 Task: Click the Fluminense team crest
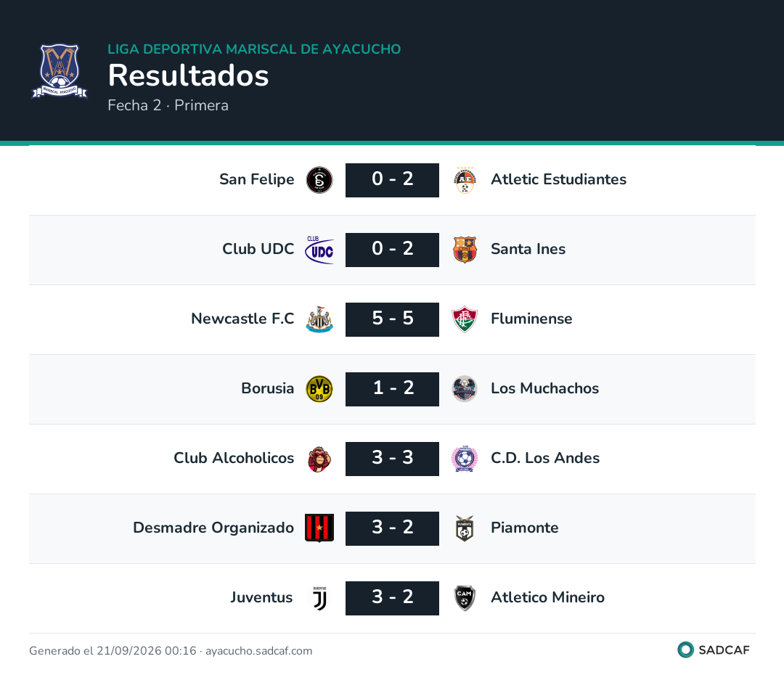[465, 319]
